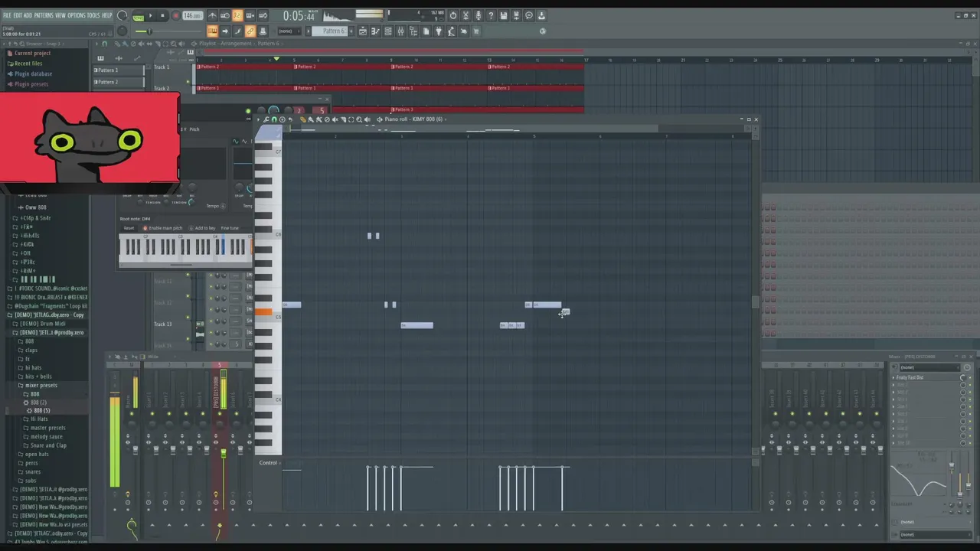Stop playback
The width and height of the screenshot is (980, 551).
pos(162,15)
